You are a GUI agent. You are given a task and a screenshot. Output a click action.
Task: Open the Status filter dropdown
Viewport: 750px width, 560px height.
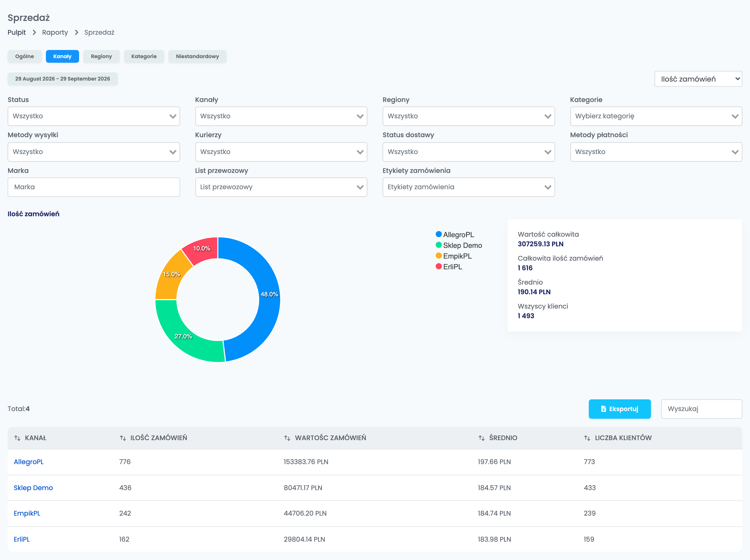point(94,116)
